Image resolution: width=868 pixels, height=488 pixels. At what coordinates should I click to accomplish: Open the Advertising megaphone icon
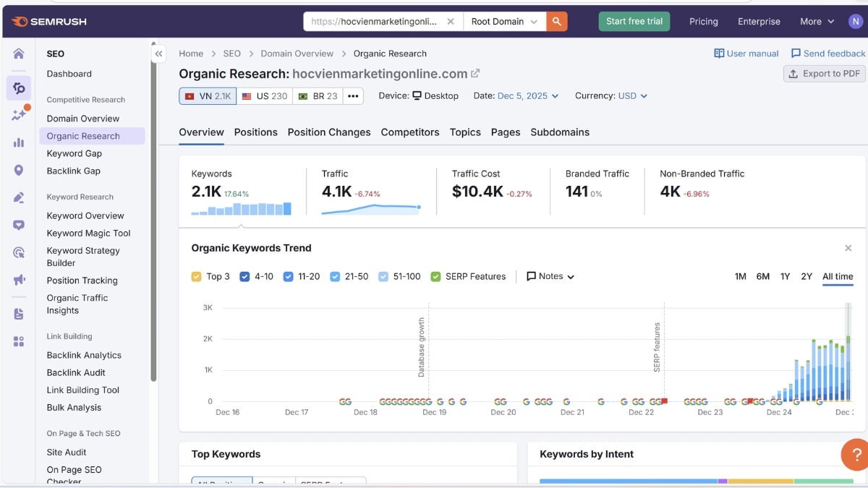click(19, 280)
